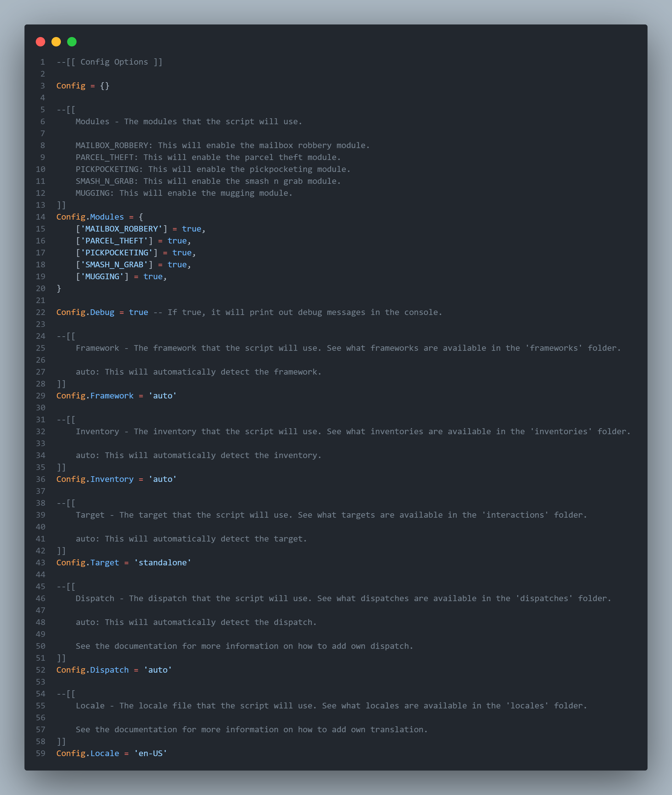Click the Config.Inventory identifier

coord(95,479)
